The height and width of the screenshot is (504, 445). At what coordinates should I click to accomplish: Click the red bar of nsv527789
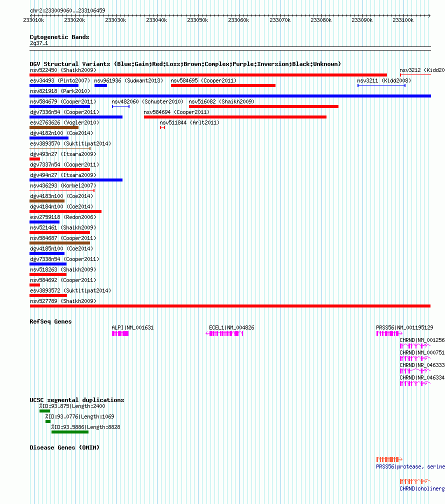[x=230, y=306]
